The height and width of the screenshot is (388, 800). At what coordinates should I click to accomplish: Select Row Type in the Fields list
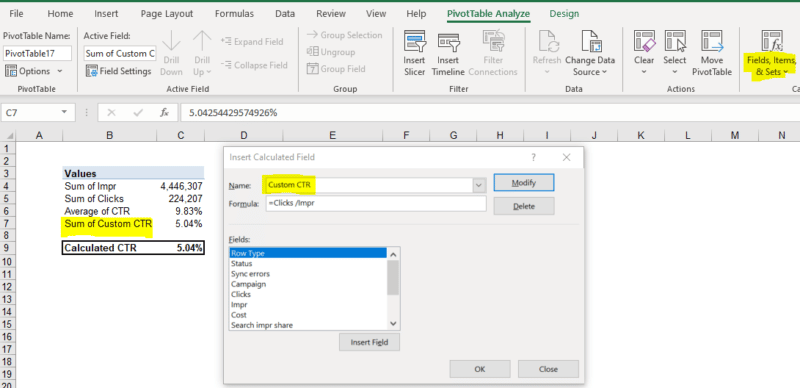[309, 253]
